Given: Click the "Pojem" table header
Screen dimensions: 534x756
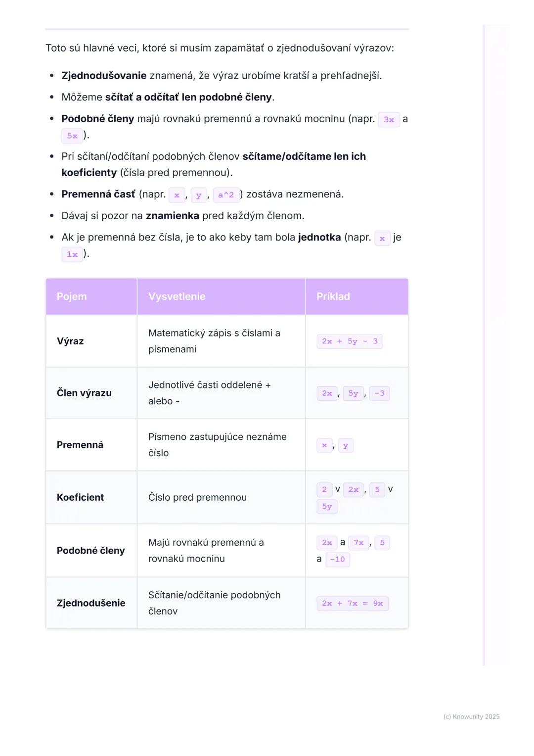Looking at the screenshot, I should (72, 296).
